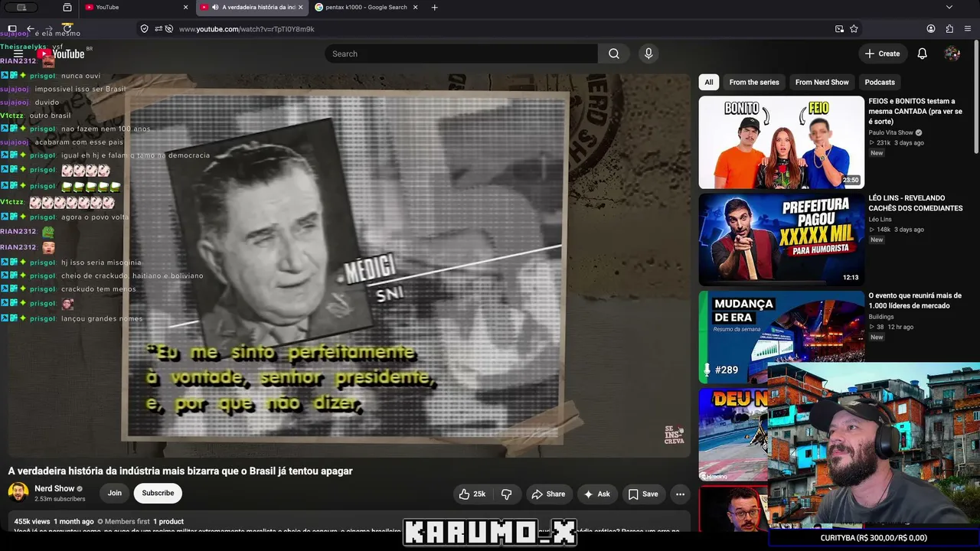Click the address bar URL
This screenshot has height=551, width=980.
[247, 29]
